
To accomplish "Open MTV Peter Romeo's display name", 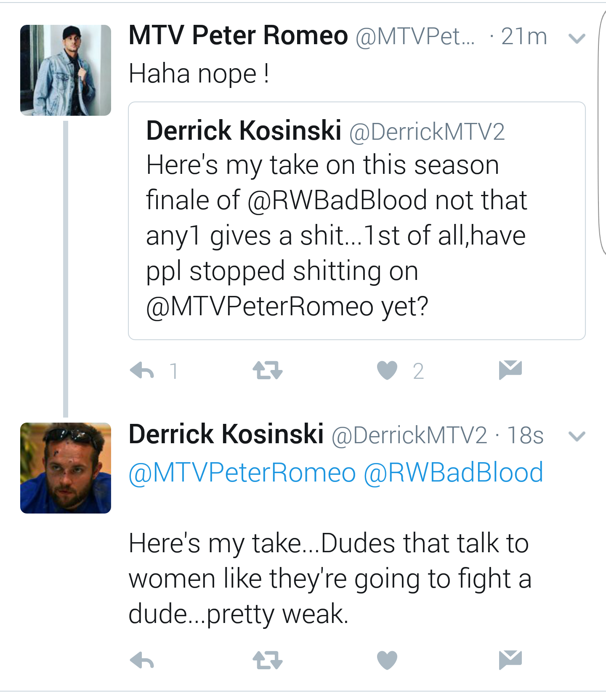I will [238, 35].
